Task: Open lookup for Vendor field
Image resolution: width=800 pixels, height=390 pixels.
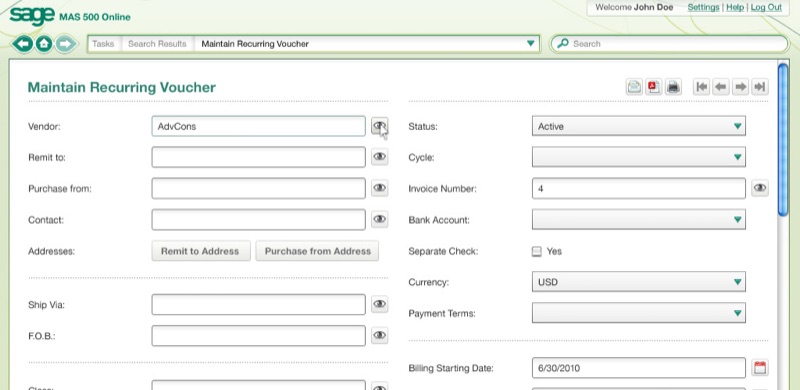Action: click(x=379, y=126)
